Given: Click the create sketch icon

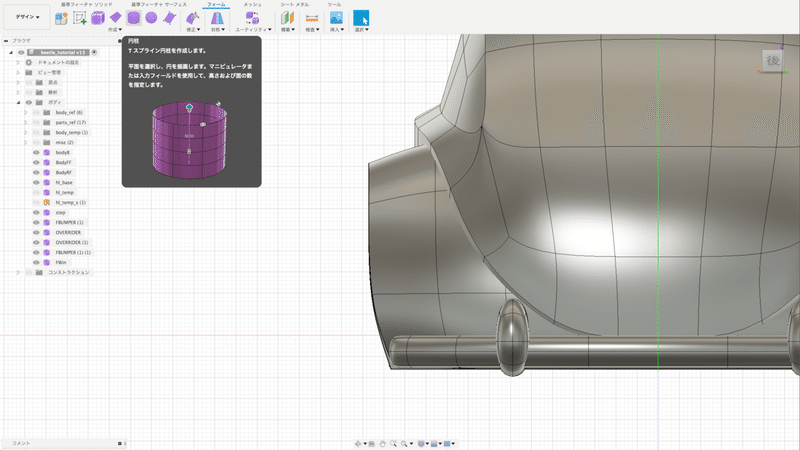Looking at the screenshot, I should [x=80, y=18].
